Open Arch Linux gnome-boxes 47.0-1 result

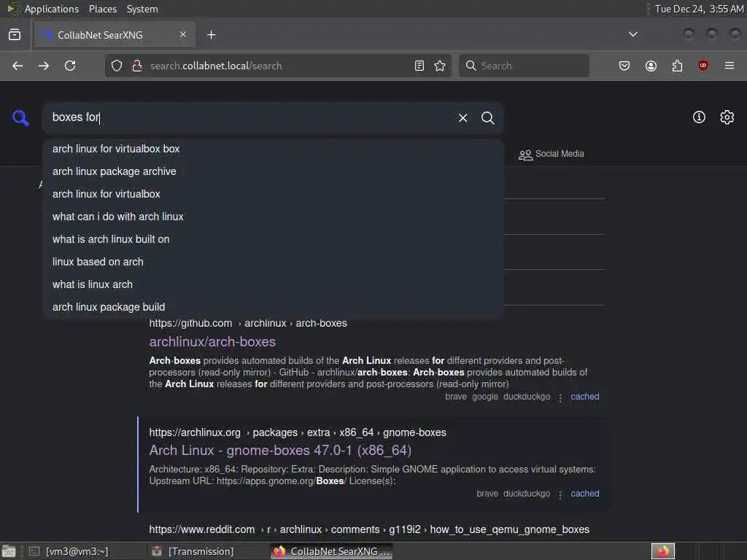tap(280, 451)
